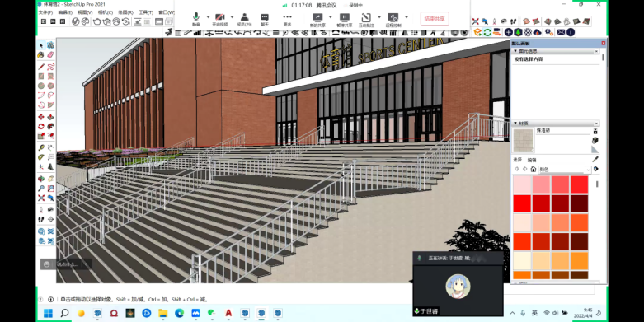
Task: Switch to the 编辑 tab in materials
Action: (532, 160)
